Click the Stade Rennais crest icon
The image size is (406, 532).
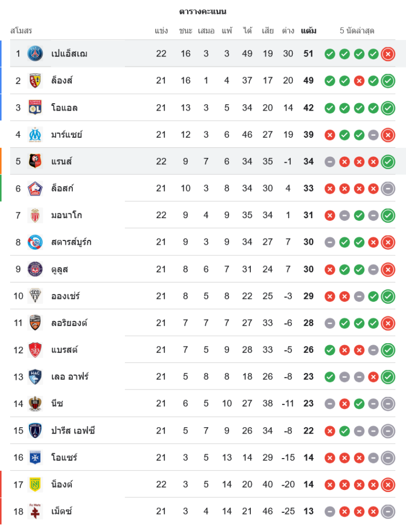click(x=35, y=161)
